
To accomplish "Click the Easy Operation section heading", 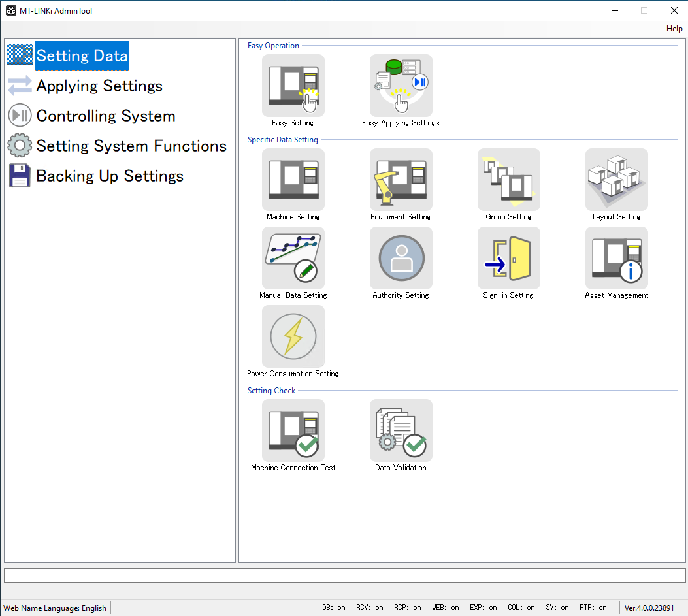I will pos(273,46).
